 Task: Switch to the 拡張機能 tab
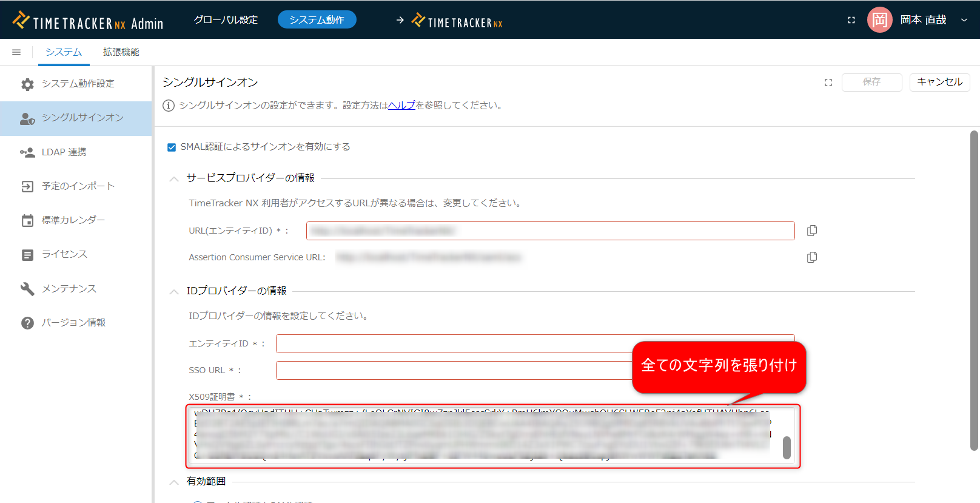pos(121,52)
